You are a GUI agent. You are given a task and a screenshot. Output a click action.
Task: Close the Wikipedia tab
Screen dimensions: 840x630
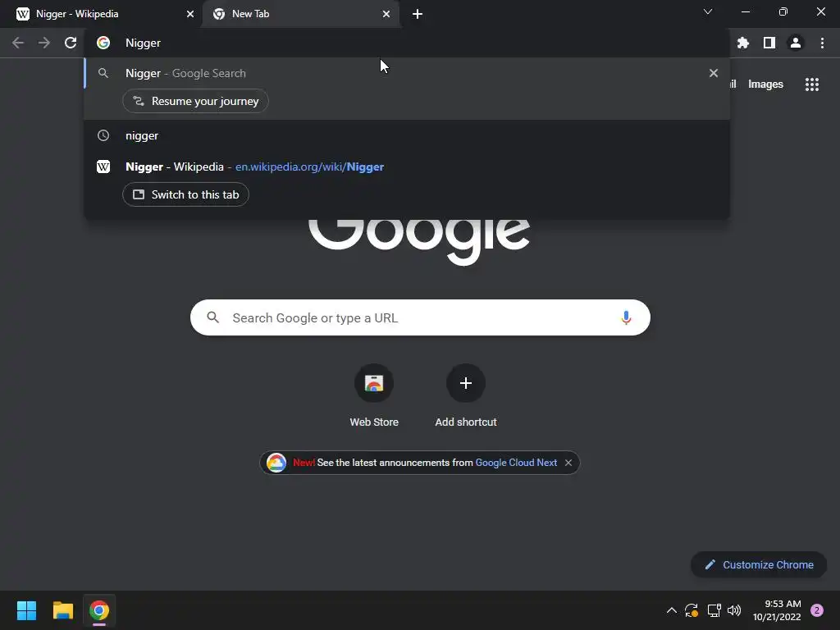tap(190, 14)
